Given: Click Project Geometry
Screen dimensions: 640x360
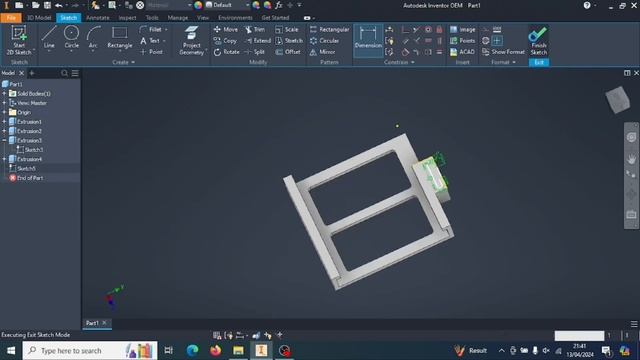Looking at the screenshot, I should (191, 40).
